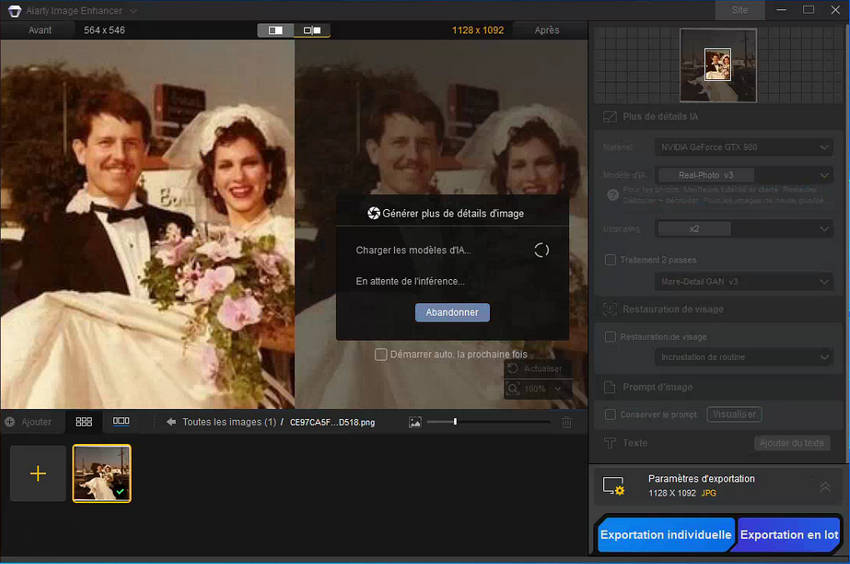Viewport: 850px width, 564px height.
Task: Click the Abandonner button in dialog
Action: pos(452,312)
